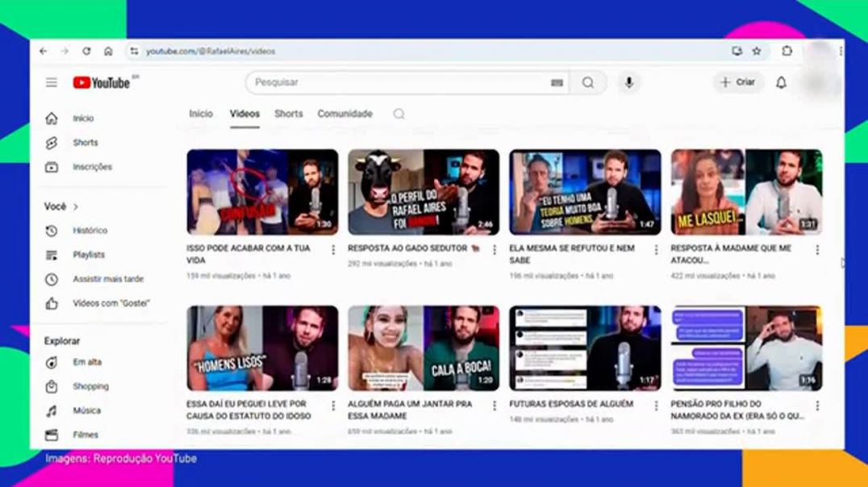Image resolution: width=868 pixels, height=487 pixels.
Task: Start voice search with microphone icon
Action: click(629, 82)
